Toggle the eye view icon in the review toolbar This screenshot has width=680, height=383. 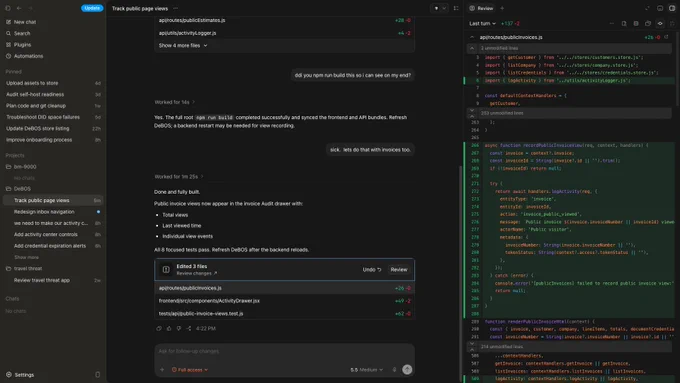pos(660,23)
